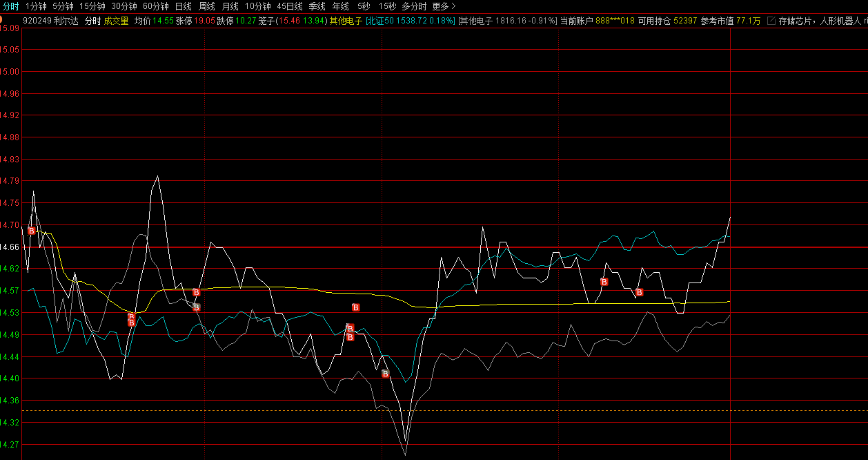Image resolution: width=868 pixels, height=460 pixels.
Task: Click the yellow 成交量 label
Action: 116,21
